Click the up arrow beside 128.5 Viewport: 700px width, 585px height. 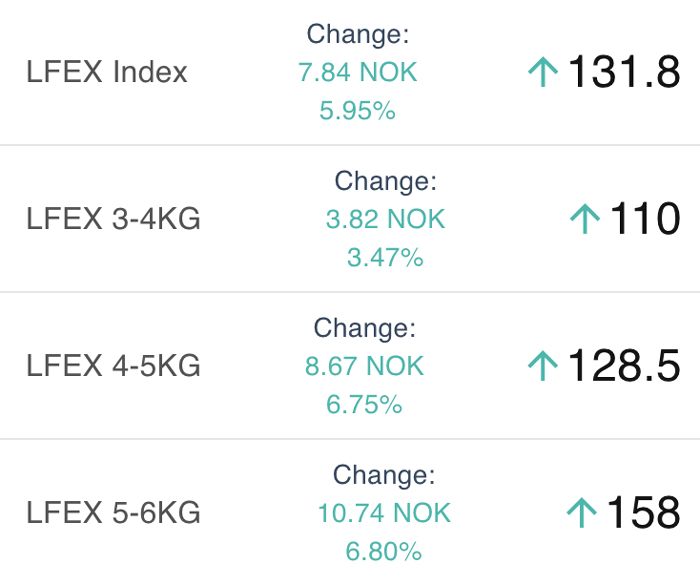(x=543, y=366)
